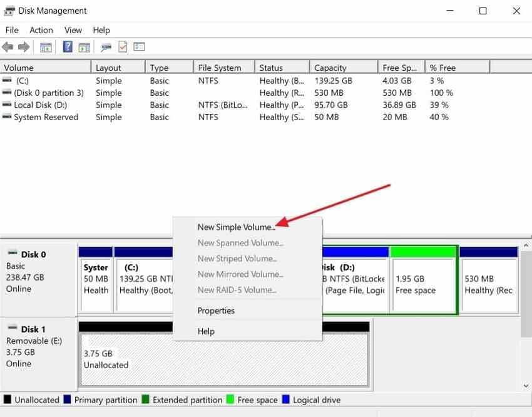Maximize the Disk Management window
Viewport: 532px width, 417px height.
(483, 11)
